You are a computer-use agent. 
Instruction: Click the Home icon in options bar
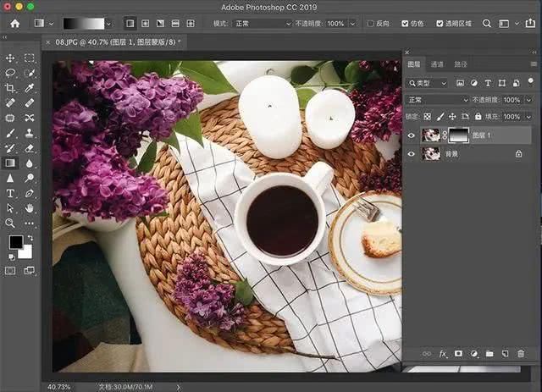pos(14,24)
